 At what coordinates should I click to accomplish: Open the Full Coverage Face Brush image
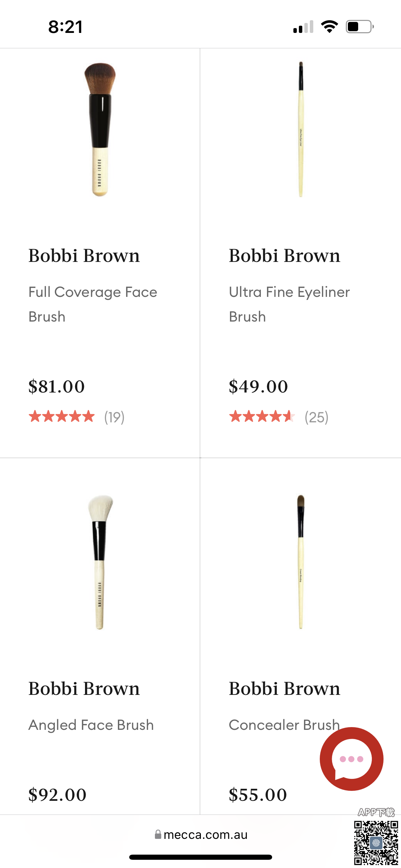[x=100, y=129]
